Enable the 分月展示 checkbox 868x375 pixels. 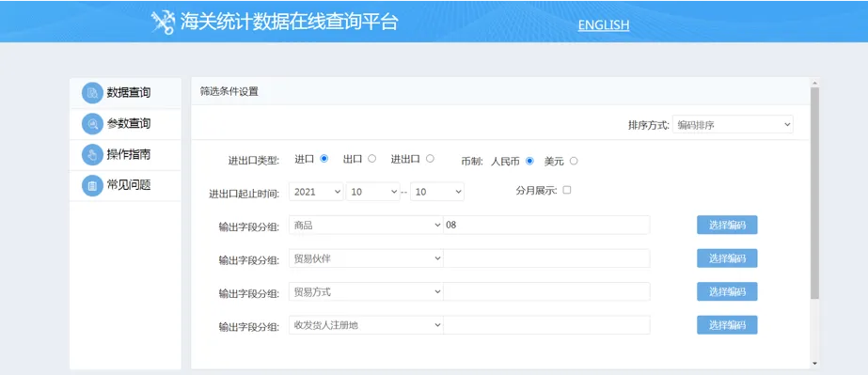567,190
